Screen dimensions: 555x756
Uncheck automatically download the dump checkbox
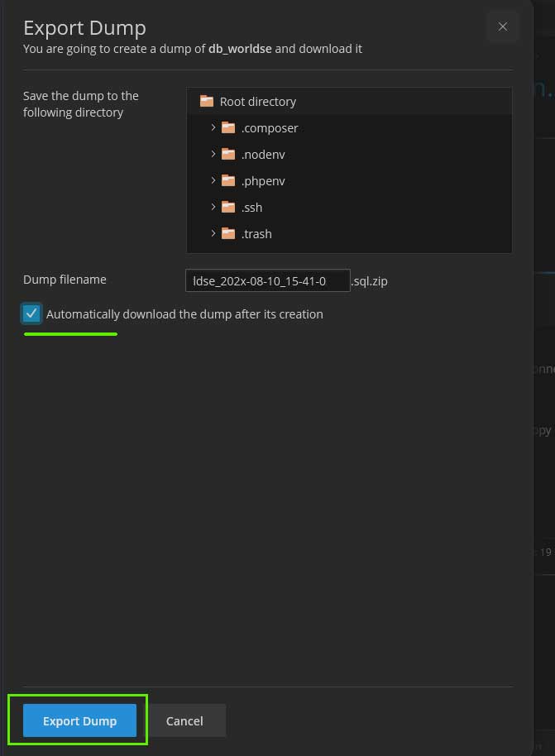click(31, 313)
